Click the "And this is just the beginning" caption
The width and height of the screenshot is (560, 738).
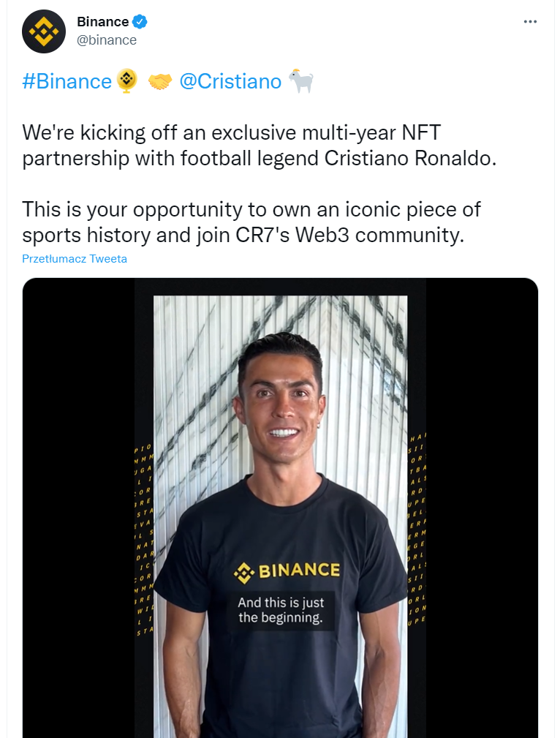point(281,611)
